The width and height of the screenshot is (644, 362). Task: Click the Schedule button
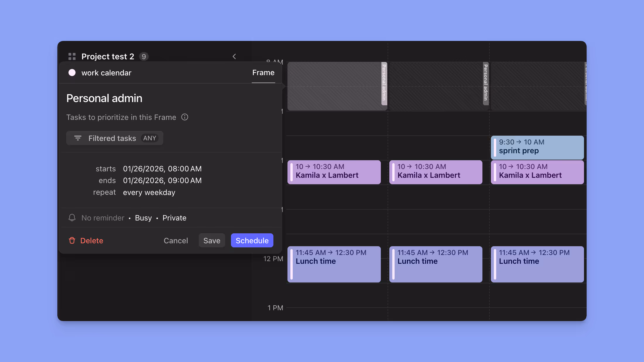pyautogui.click(x=252, y=240)
